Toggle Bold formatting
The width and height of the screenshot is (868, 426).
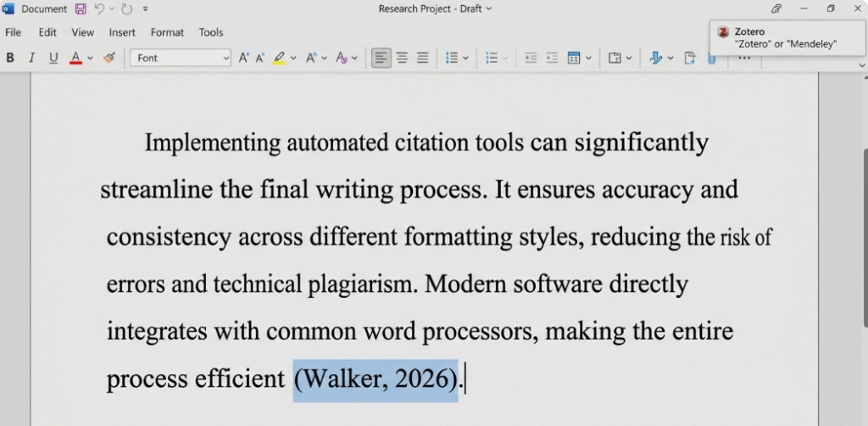[10, 59]
